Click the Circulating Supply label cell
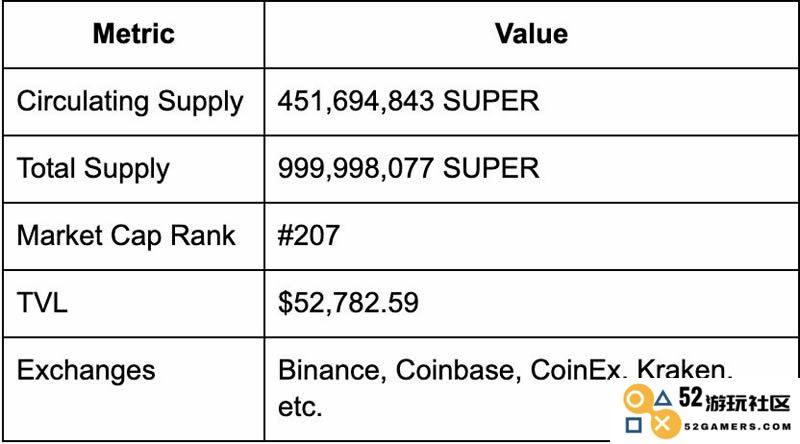Screen dimensions: 800x444 coord(134,102)
